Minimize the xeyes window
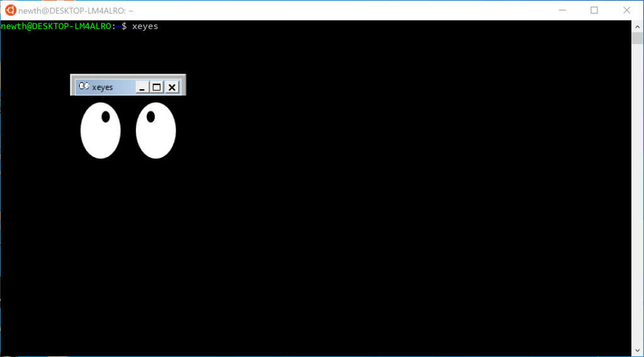The width and height of the screenshot is (644, 357). (x=142, y=87)
